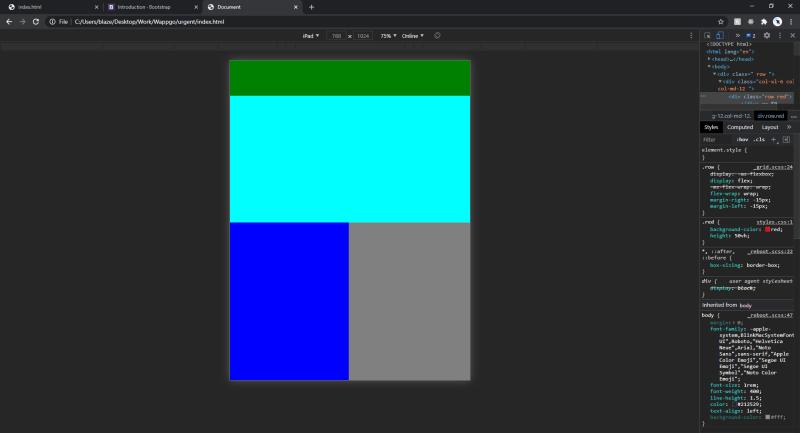Image resolution: width=800 pixels, height=433 pixels.
Task: Toggle the device toolbar icon in DevTools
Action: [x=719, y=35]
